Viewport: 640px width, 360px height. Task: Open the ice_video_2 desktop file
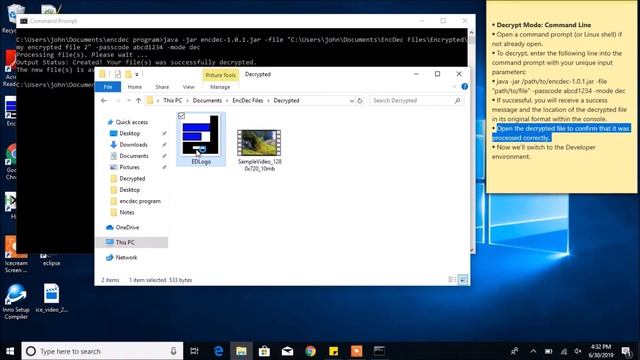coord(51,298)
